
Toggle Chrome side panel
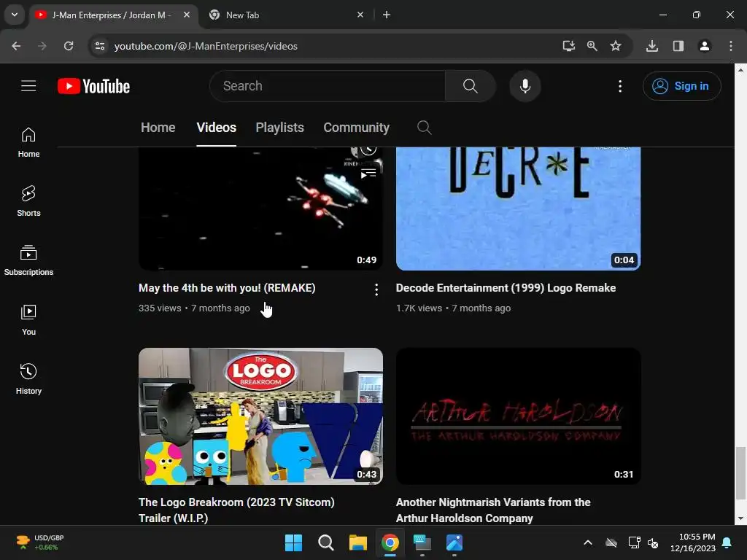[x=678, y=46]
